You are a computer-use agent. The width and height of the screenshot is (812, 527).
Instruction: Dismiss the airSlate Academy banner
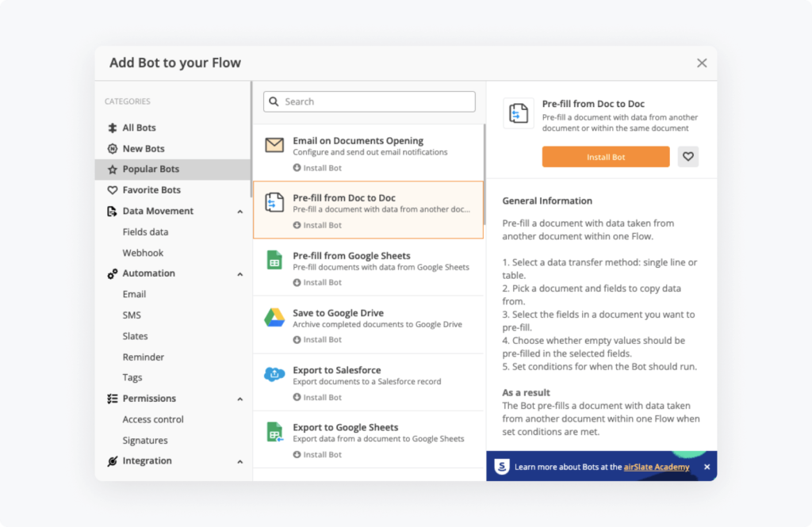point(707,467)
